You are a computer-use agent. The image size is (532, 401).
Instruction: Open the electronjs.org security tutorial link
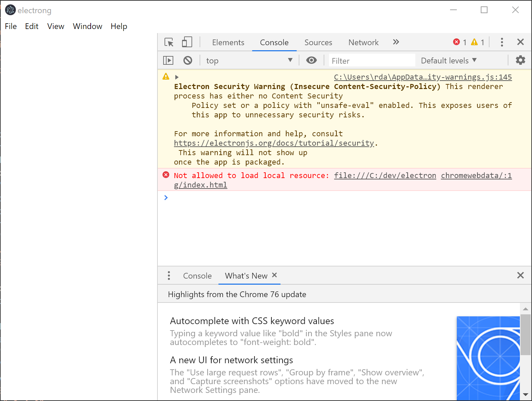(274, 143)
